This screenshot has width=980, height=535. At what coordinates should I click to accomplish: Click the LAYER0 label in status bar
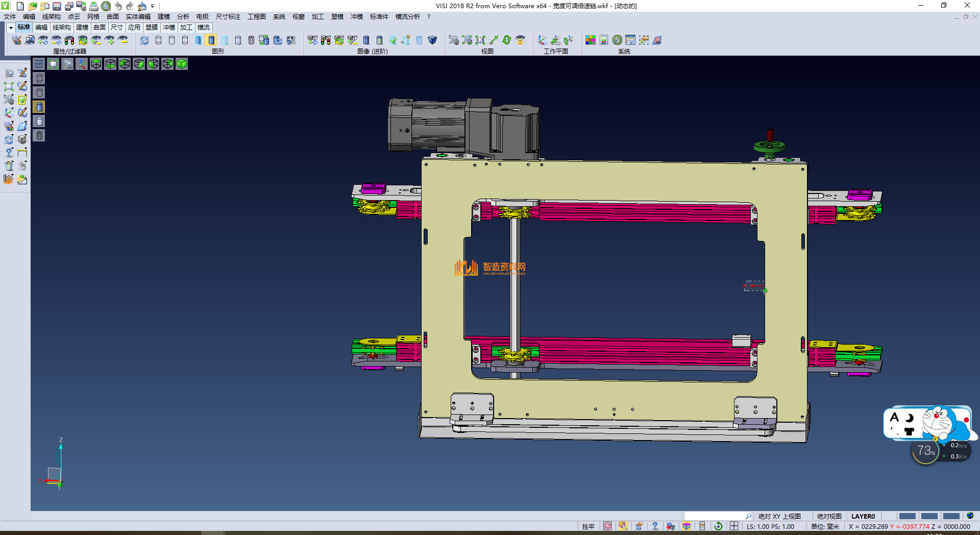click(x=863, y=516)
